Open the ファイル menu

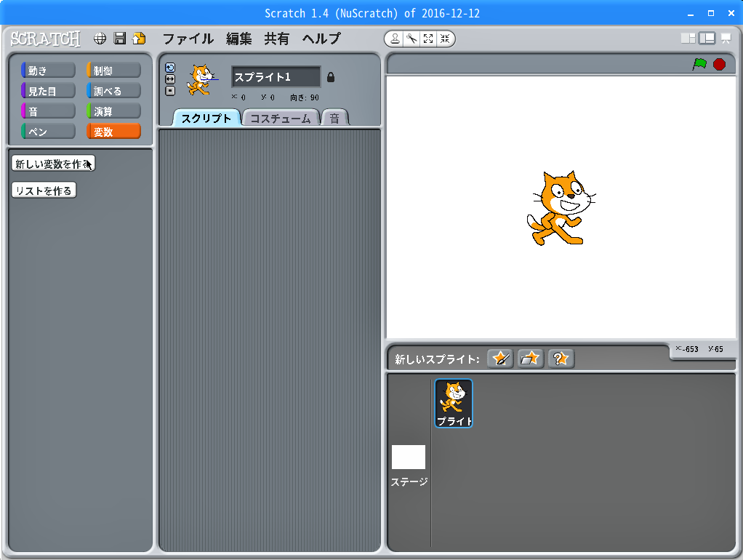point(188,39)
